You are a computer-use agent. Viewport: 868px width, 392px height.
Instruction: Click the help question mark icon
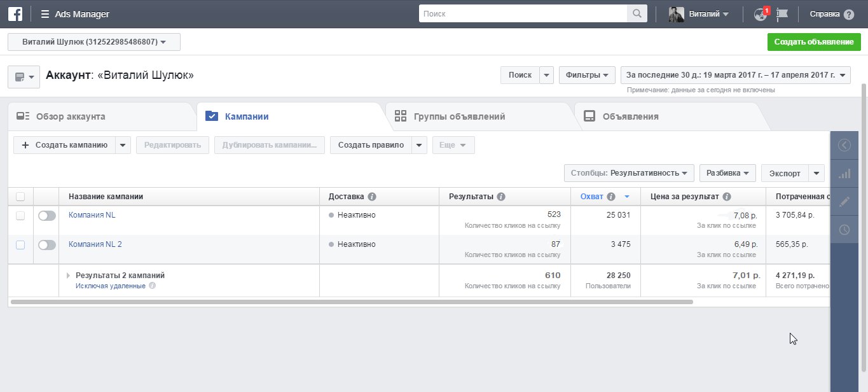(849, 14)
